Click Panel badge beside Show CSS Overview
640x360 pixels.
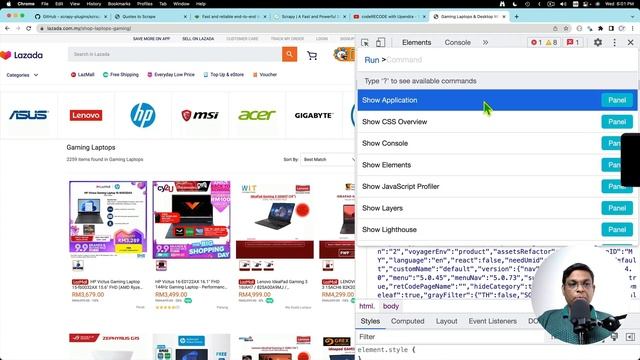click(617, 122)
